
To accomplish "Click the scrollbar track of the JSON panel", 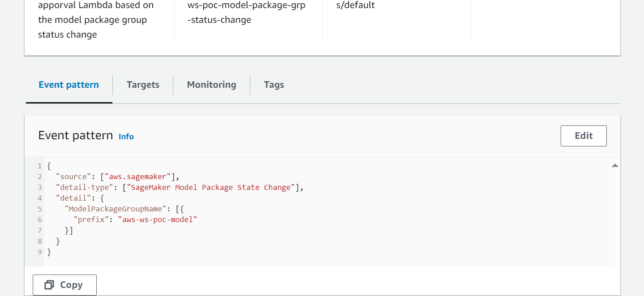I will [x=615, y=210].
